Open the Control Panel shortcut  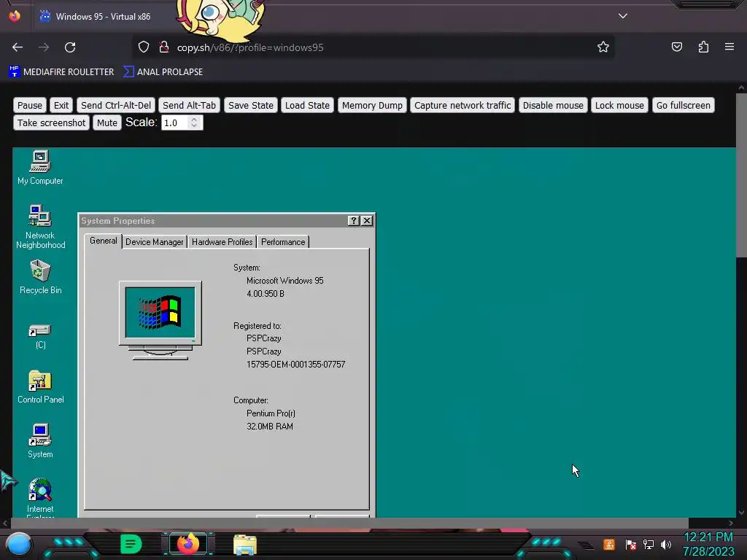[x=40, y=386]
